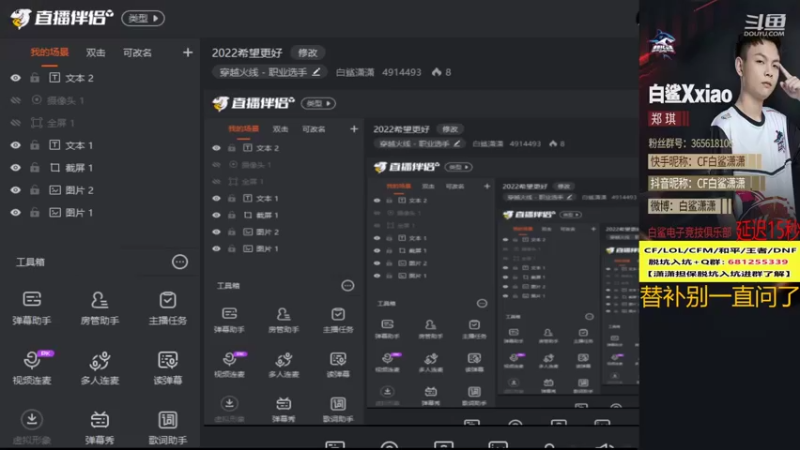The image size is (800, 450).
Task: Start 多人连麦 in the largest toolbox
Action: coord(99,367)
